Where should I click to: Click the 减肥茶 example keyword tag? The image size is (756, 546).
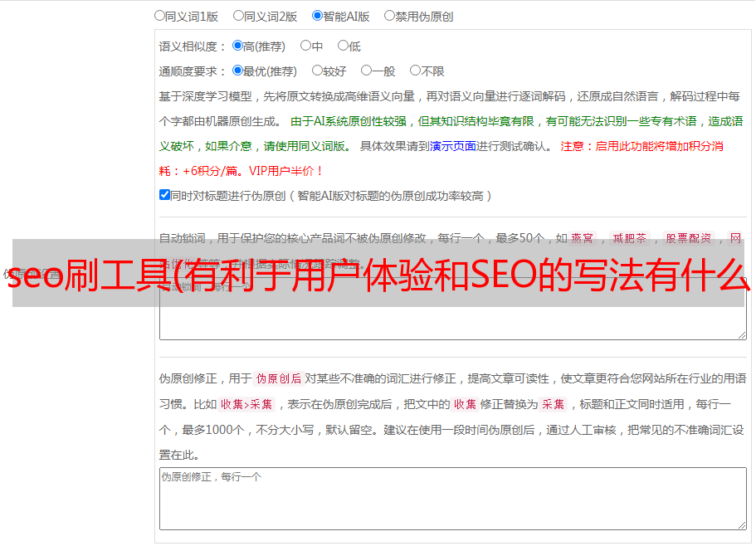coord(630,238)
